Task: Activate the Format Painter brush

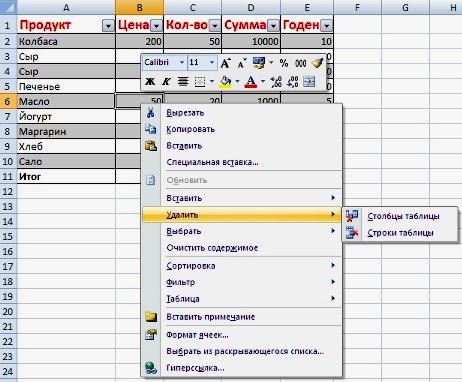Action: [317, 63]
